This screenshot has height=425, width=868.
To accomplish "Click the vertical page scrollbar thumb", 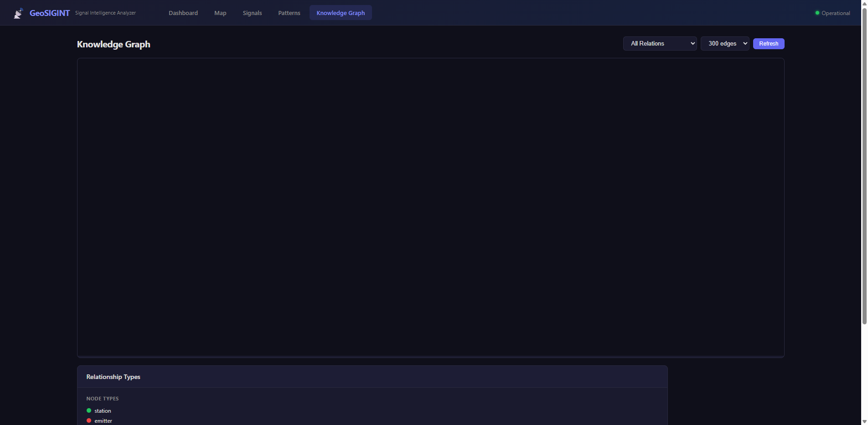I will coord(864,164).
